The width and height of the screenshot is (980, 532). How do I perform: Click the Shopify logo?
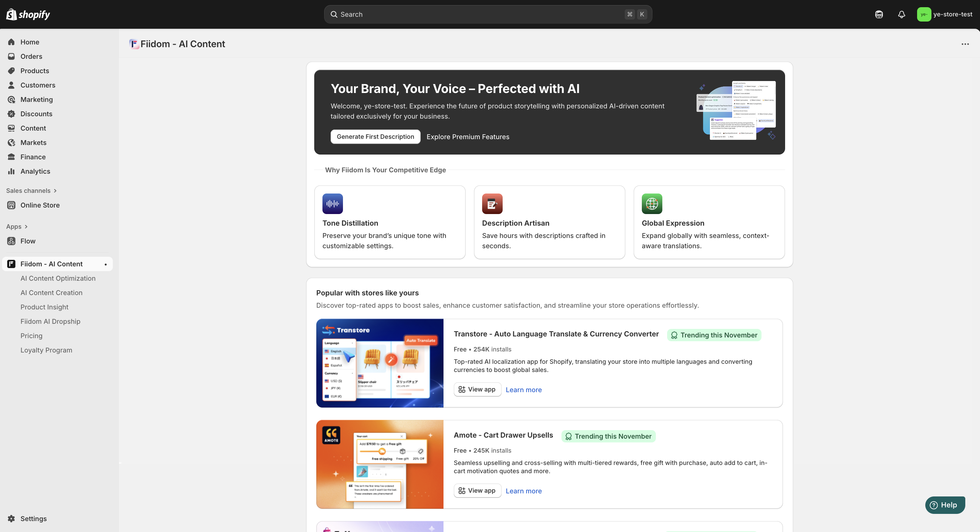tap(28, 14)
